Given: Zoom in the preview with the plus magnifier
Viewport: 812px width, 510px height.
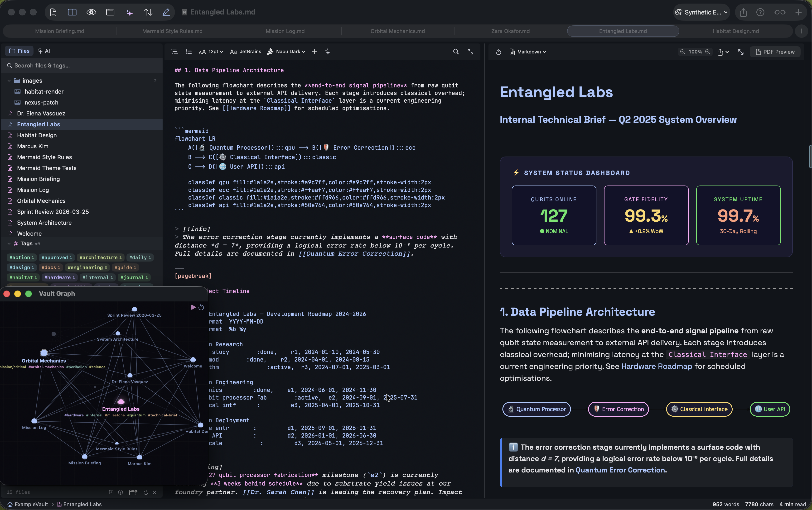Looking at the screenshot, I should click(708, 52).
